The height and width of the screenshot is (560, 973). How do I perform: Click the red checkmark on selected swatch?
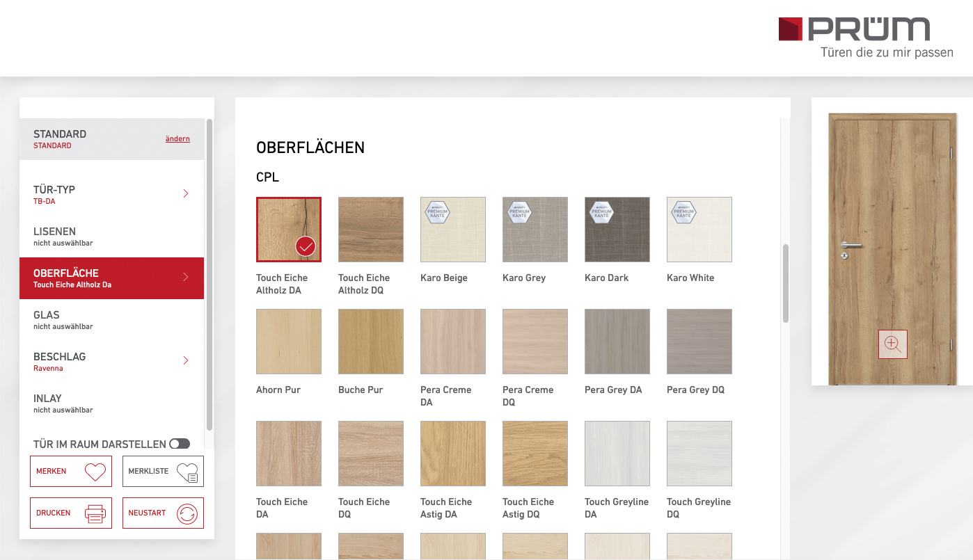306,246
